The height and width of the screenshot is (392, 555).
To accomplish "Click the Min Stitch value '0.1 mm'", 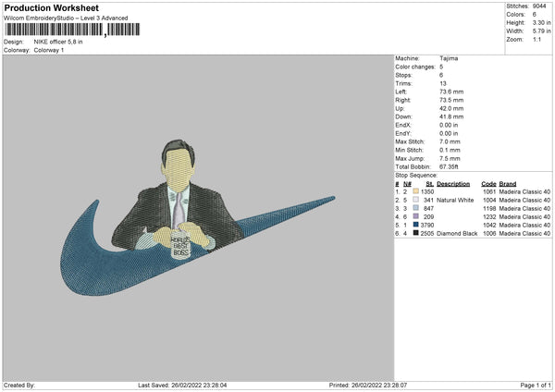I will pyautogui.click(x=450, y=150).
